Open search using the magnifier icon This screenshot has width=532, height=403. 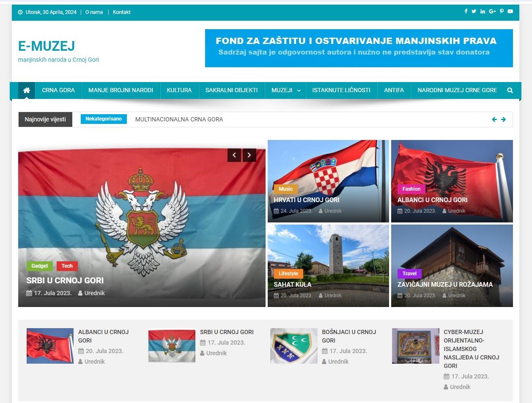point(510,90)
